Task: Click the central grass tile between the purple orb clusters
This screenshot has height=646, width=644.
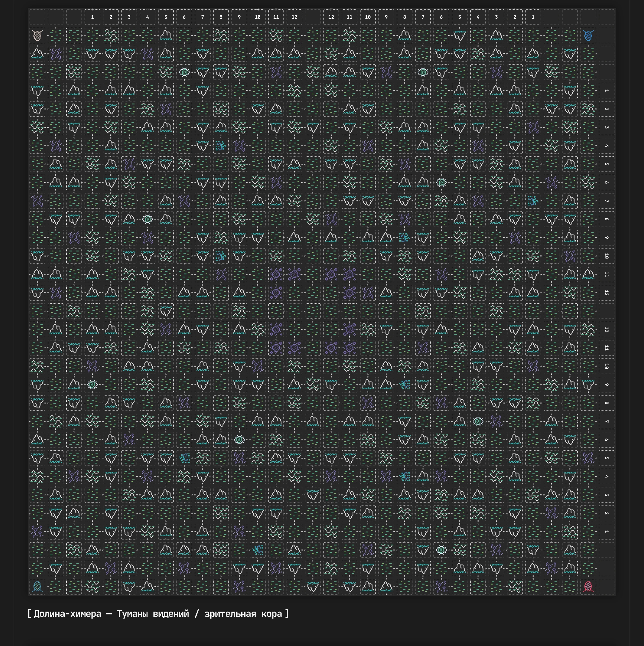Action: pos(312,311)
